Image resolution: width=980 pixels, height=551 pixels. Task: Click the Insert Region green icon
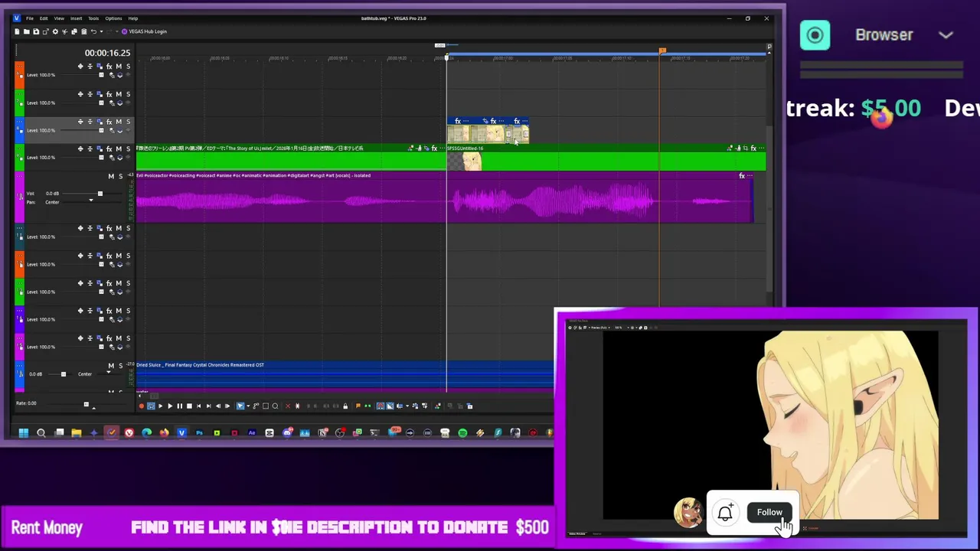(367, 406)
